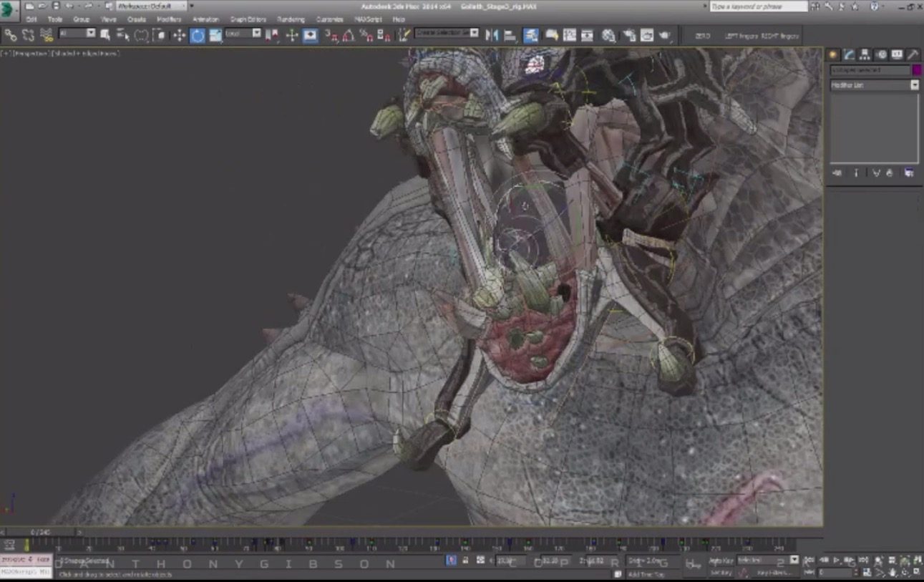
Task: Click the Play Animation button
Action: pos(835,560)
